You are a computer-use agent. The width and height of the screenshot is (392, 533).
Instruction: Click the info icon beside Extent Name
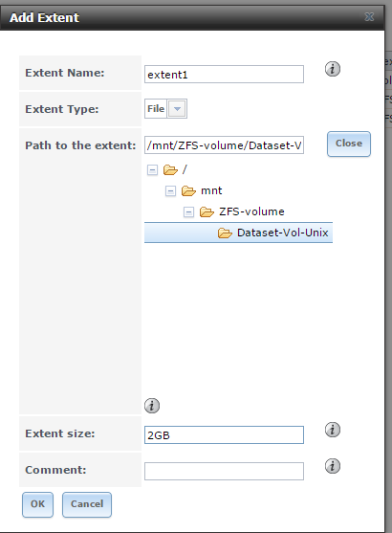point(333,69)
